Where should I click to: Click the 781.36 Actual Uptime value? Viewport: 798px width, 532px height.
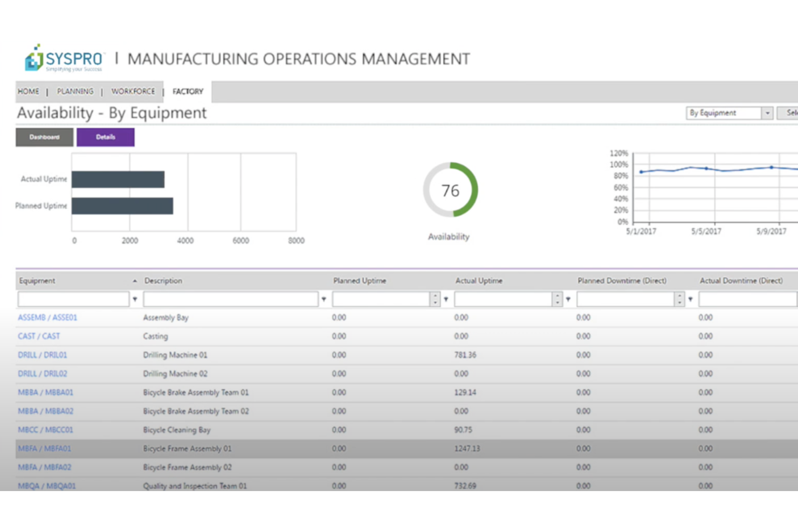[465, 355]
